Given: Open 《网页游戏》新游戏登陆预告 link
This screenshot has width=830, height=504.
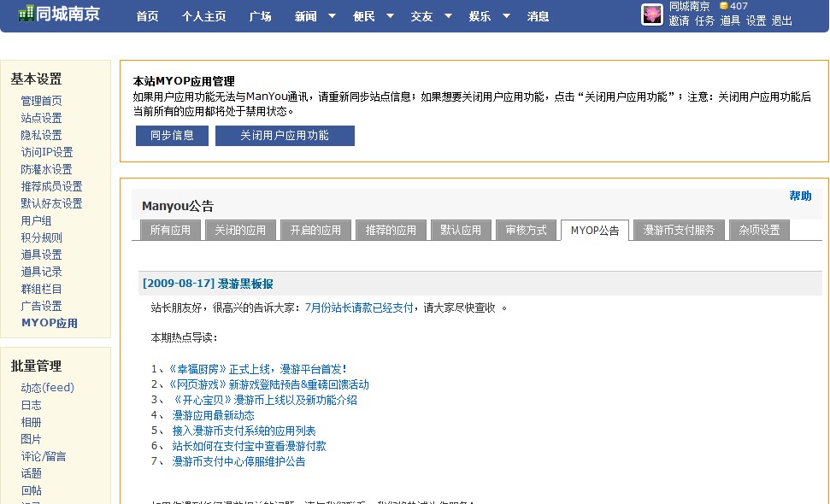Looking at the screenshot, I should click(269, 384).
